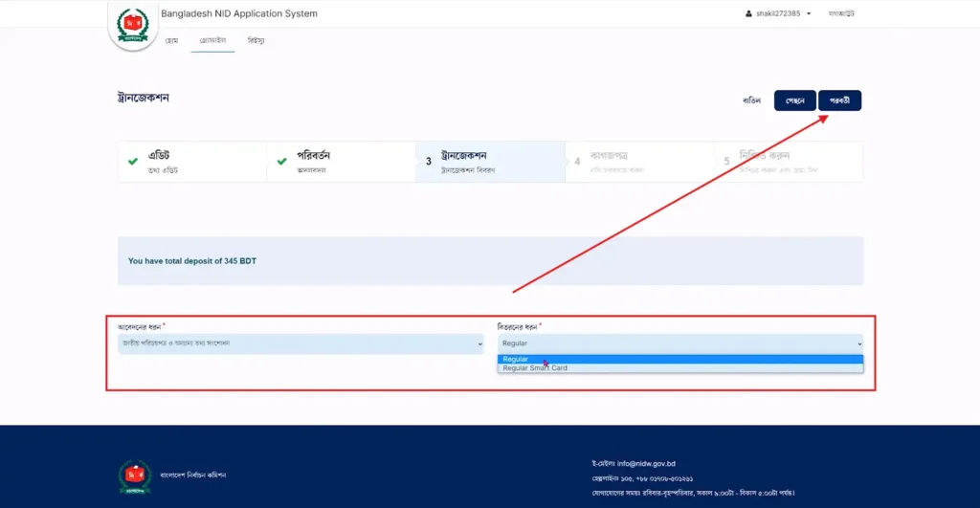Choose the Regular Smart Card option

[680, 368]
